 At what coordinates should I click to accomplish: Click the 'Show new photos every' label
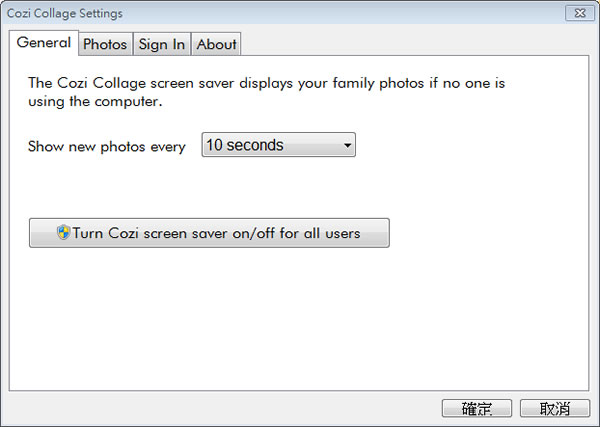coord(107,147)
